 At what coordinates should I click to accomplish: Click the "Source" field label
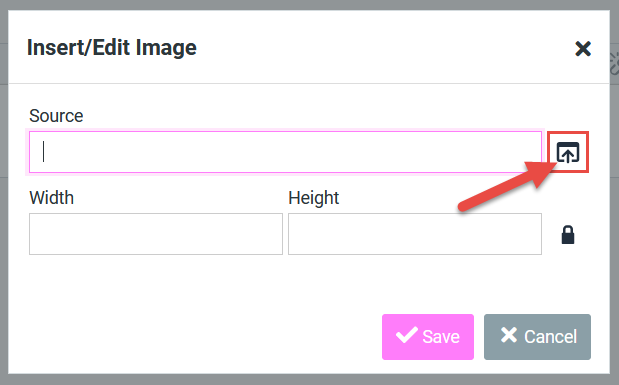click(x=56, y=116)
